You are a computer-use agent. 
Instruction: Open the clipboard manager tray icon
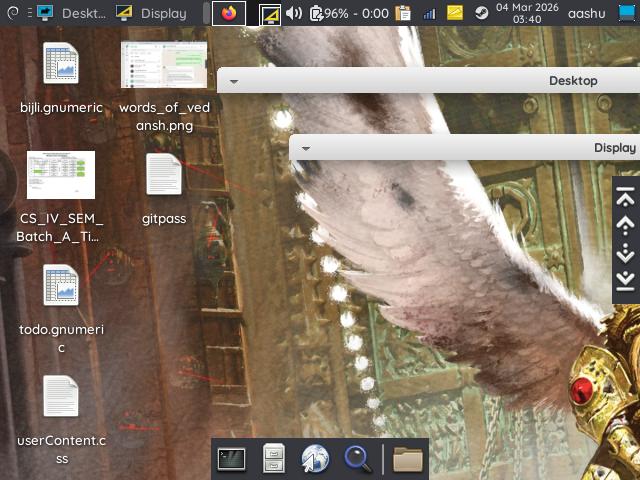(x=403, y=13)
